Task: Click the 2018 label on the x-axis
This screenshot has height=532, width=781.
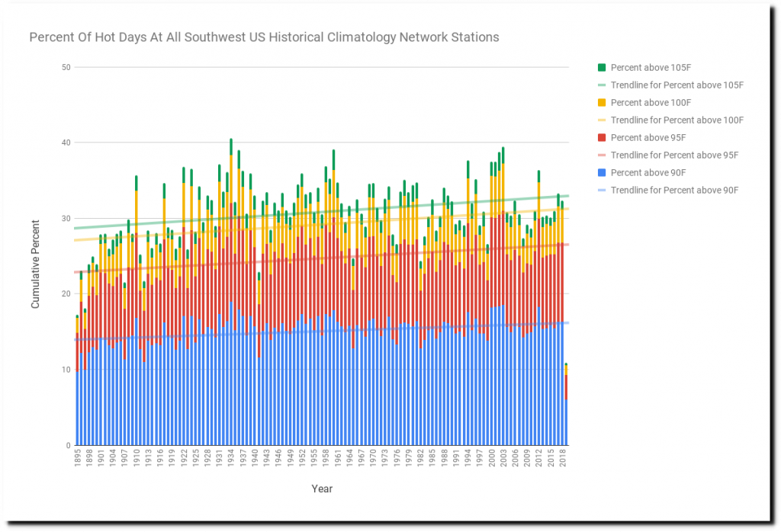Action: [x=562, y=458]
